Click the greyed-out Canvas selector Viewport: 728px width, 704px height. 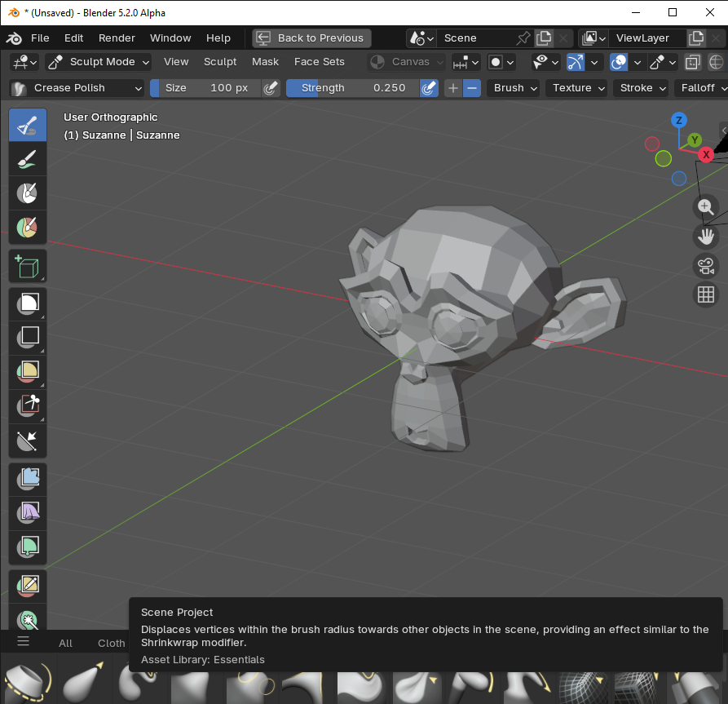click(406, 62)
